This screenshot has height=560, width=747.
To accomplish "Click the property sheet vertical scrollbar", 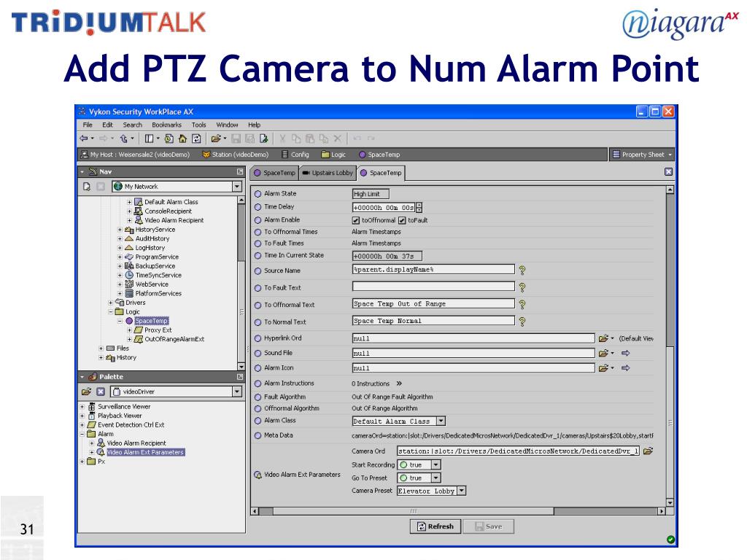I will [670, 346].
